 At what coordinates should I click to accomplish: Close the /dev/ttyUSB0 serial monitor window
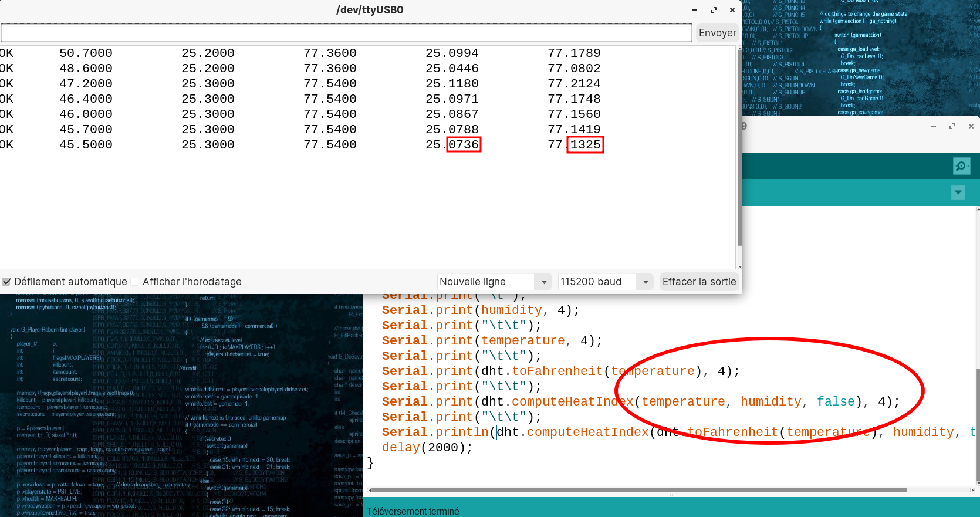[732, 10]
